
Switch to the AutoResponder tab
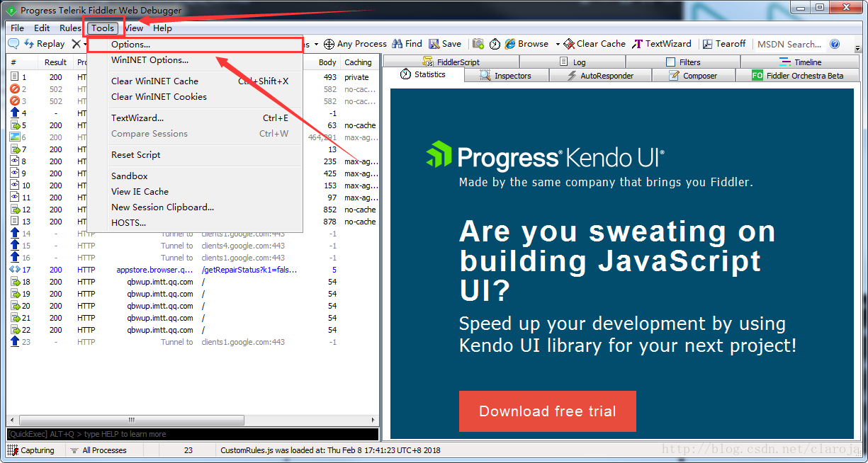[x=599, y=76]
